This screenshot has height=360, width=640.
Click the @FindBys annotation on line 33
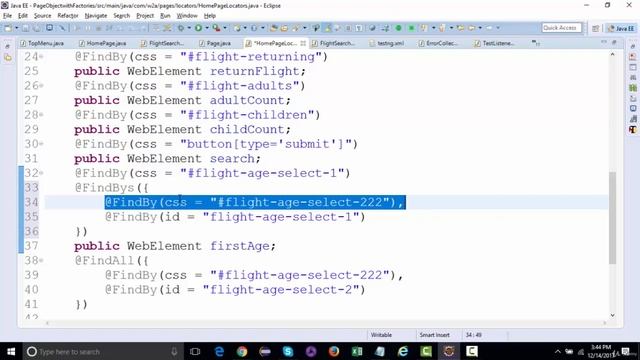point(104,188)
